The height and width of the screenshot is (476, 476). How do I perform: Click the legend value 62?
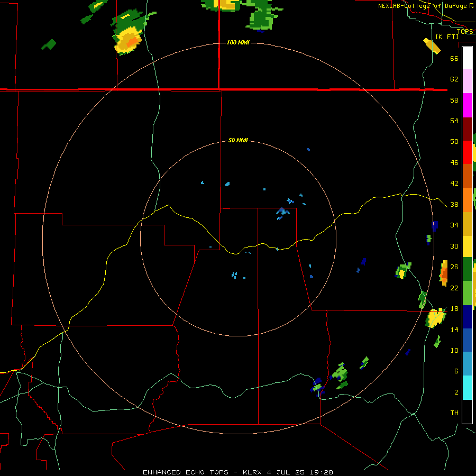tap(454, 79)
